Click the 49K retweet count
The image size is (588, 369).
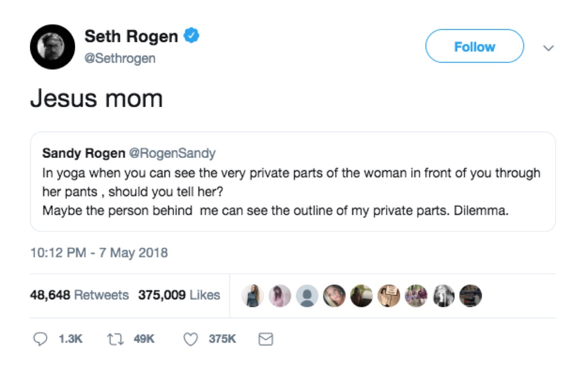(x=144, y=339)
